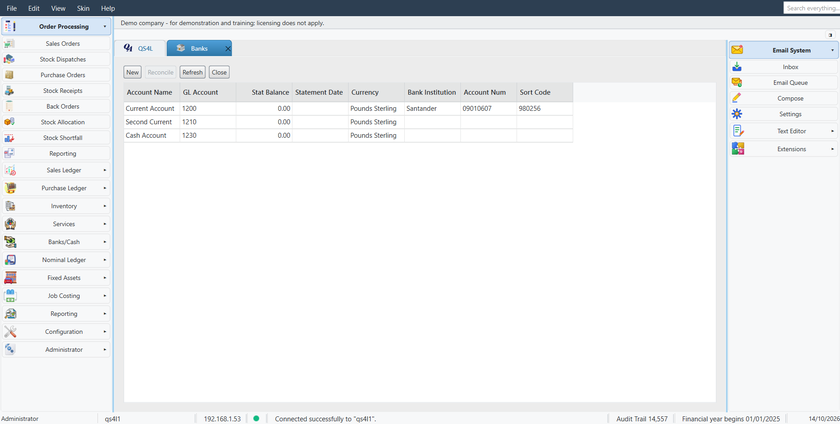Click the Search everything field
Image resolution: width=840 pixels, height=424 pixels.
812,8
